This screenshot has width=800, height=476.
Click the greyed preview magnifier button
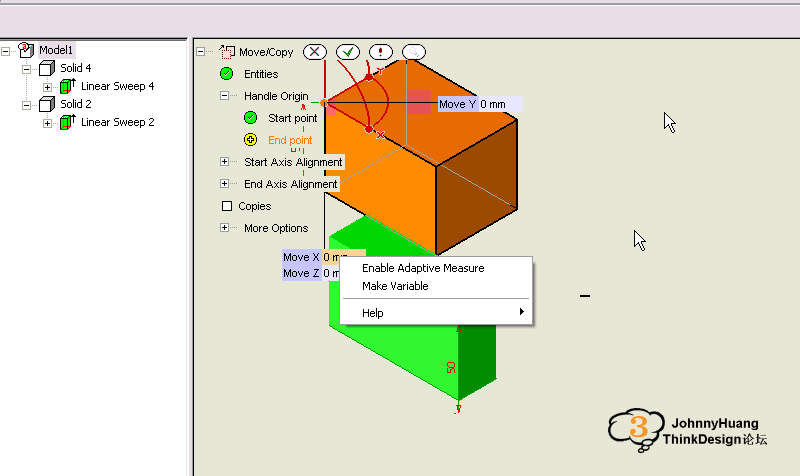pos(414,52)
